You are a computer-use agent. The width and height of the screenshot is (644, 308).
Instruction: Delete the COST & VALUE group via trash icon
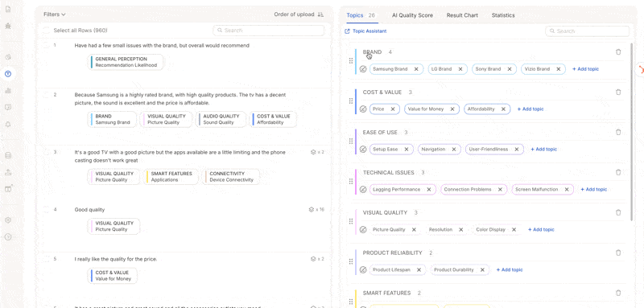(x=618, y=92)
